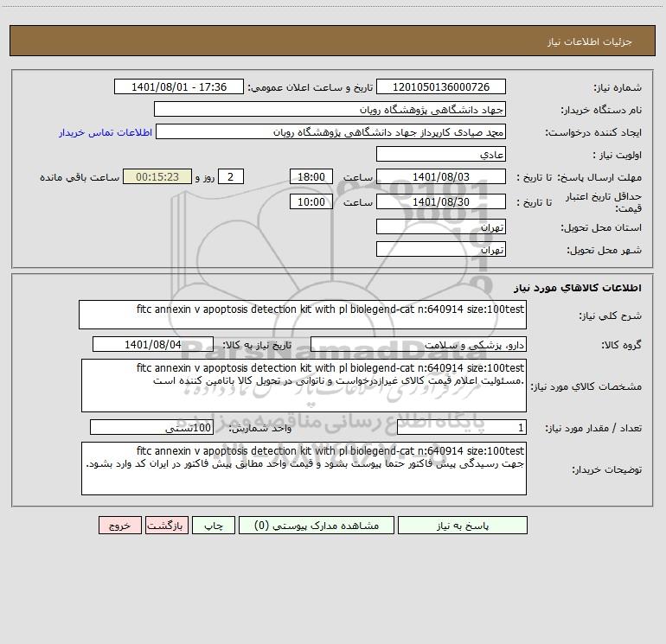Click the توضیحات خریدار label
This screenshot has height=644, width=666.
point(607,469)
